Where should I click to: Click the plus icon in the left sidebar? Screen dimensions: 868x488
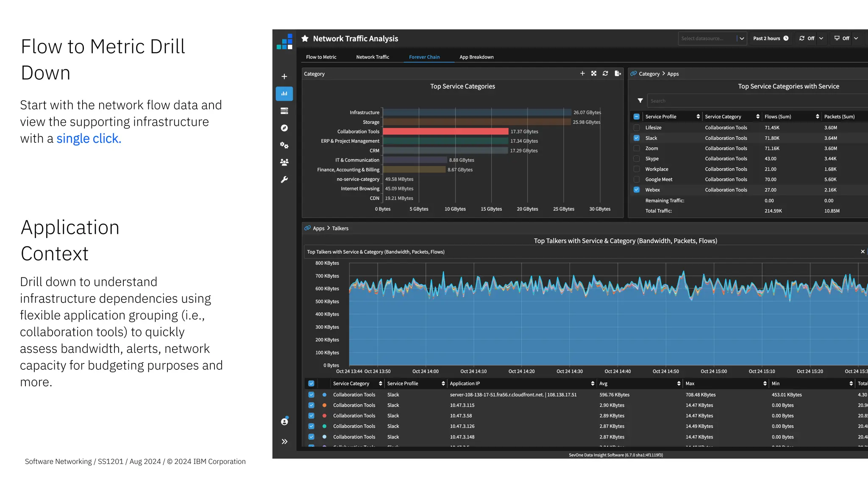(x=284, y=77)
